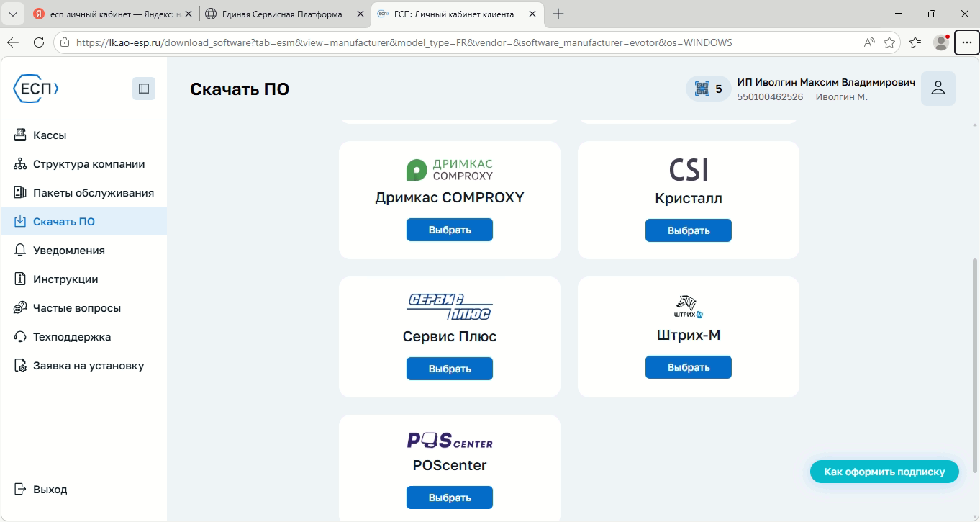Close the Яндекс search tab

click(189, 14)
